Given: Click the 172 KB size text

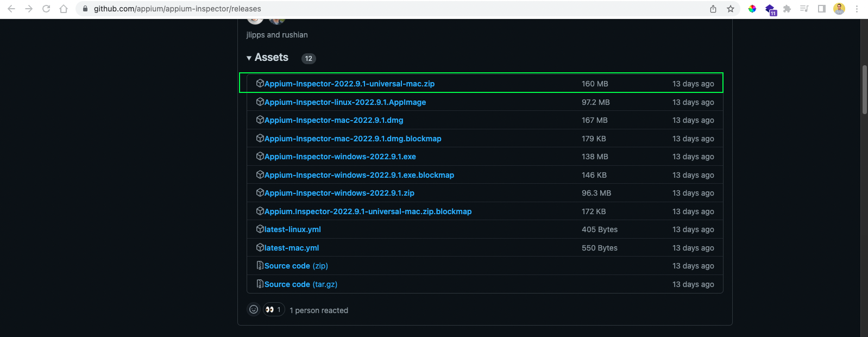Looking at the screenshot, I should 594,211.
